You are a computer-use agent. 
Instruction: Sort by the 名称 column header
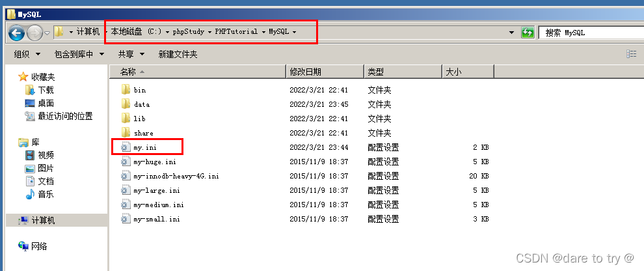pyautogui.click(x=198, y=72)
